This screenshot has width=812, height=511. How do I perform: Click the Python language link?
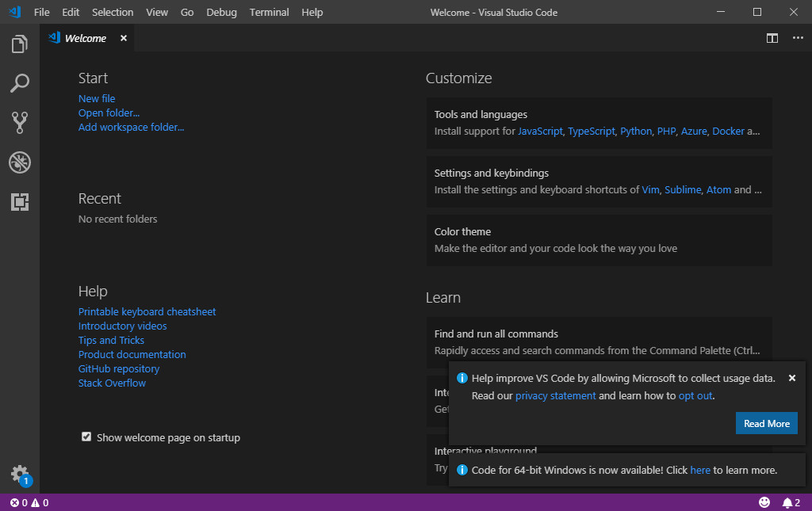(x=636, y=132)
